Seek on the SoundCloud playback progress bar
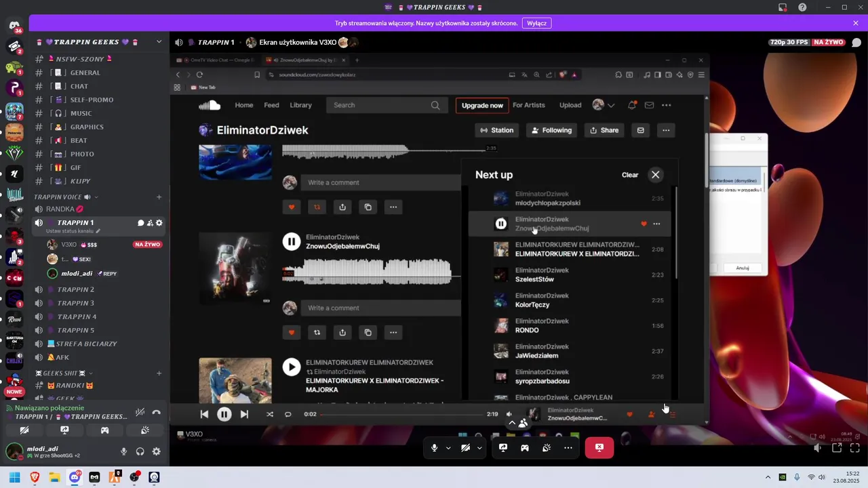The width and height of the screenshot is (868, 488). pos(401,414)
